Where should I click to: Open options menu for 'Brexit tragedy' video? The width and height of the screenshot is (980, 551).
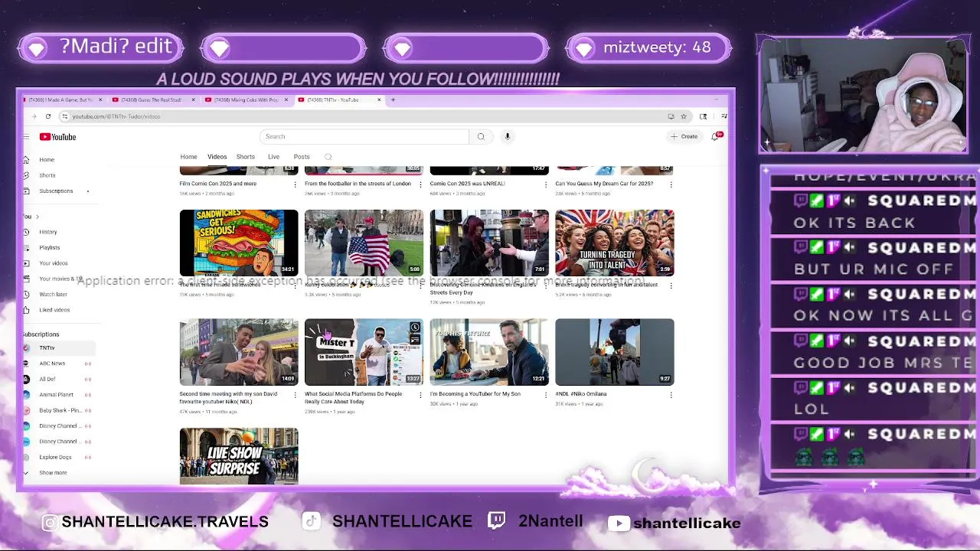(x=671, y=285)
